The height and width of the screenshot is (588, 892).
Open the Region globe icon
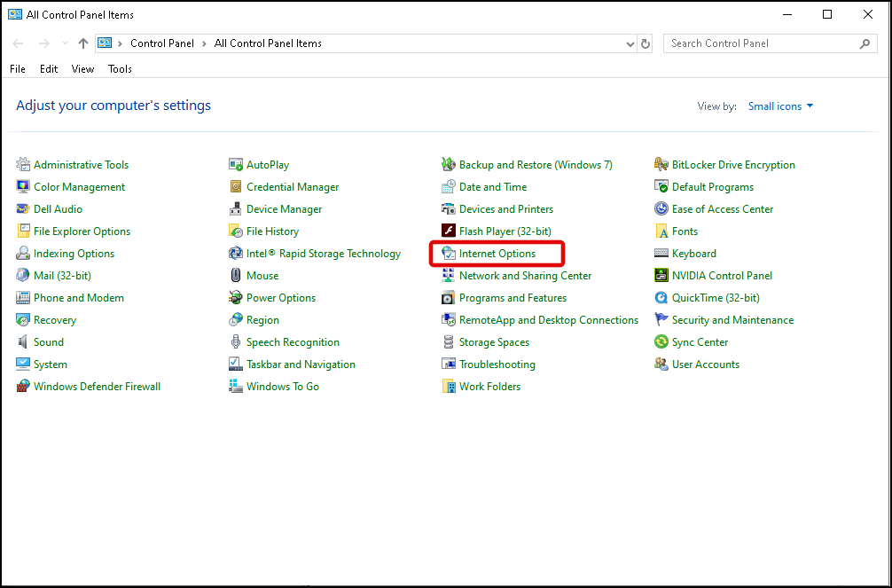(236, 320)
